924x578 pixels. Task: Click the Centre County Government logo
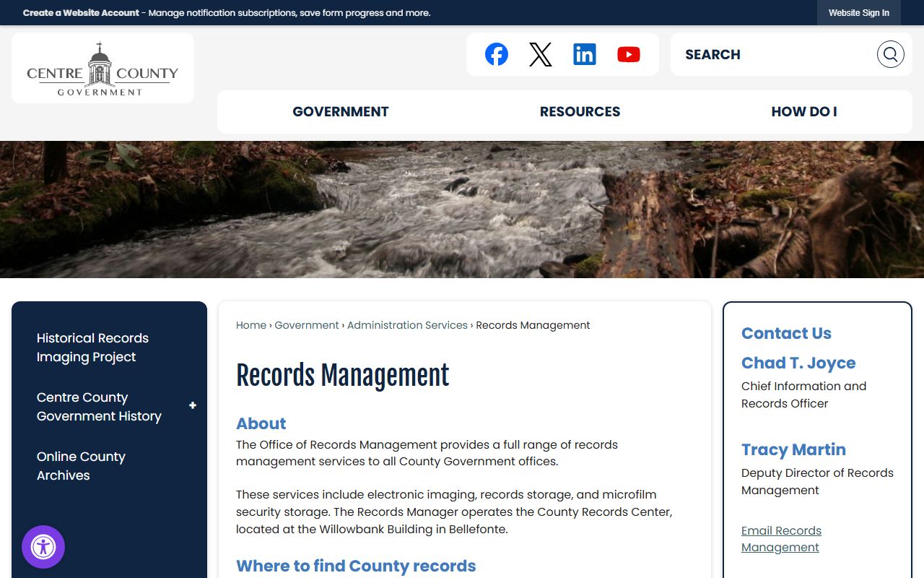(x=103, y=68)
